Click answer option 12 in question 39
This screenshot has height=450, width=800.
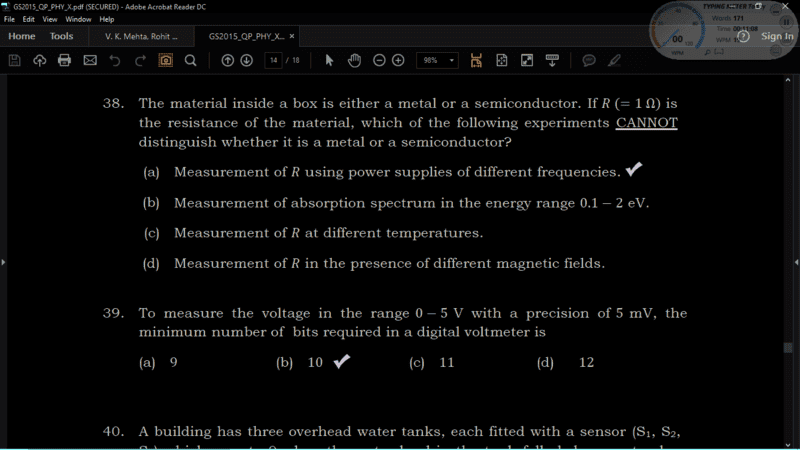click(586, 363)
